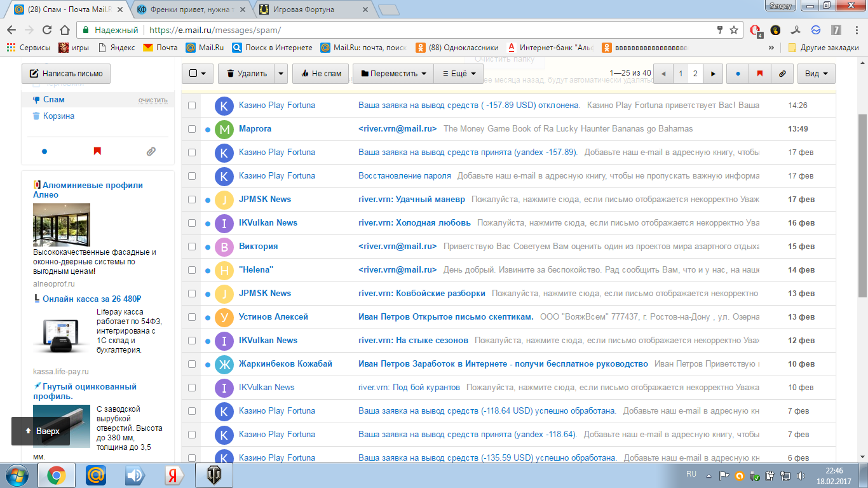Expand the bookmarks overflow chevron
The height and width of the screenshot is (488, 868).
click(x=771, y=48)
